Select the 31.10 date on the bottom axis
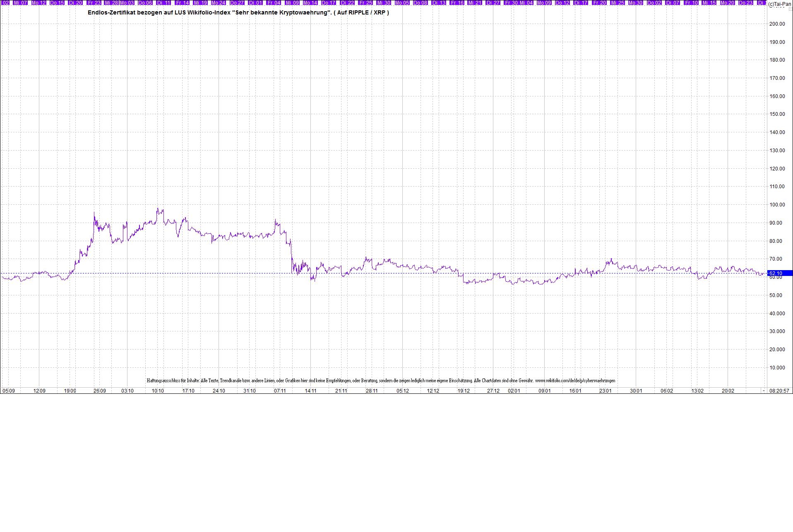Screen dimensions: 793x532 250,391
